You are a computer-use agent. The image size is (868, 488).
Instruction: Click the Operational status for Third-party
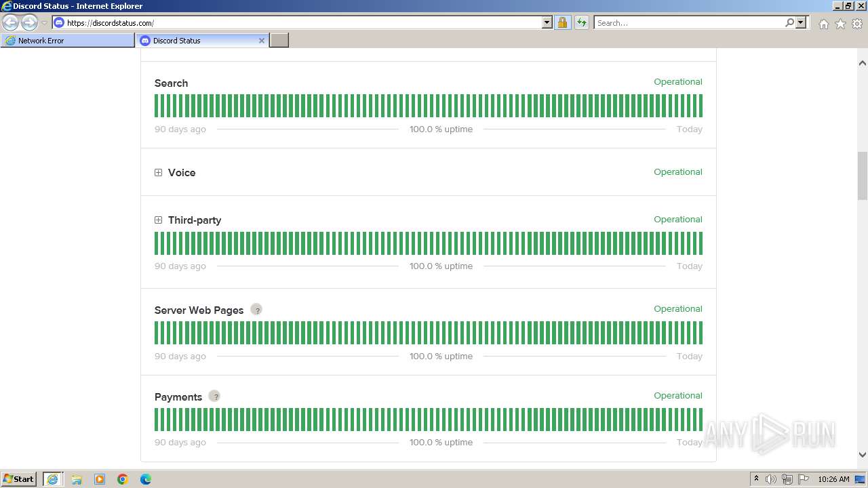pos(678,220)
